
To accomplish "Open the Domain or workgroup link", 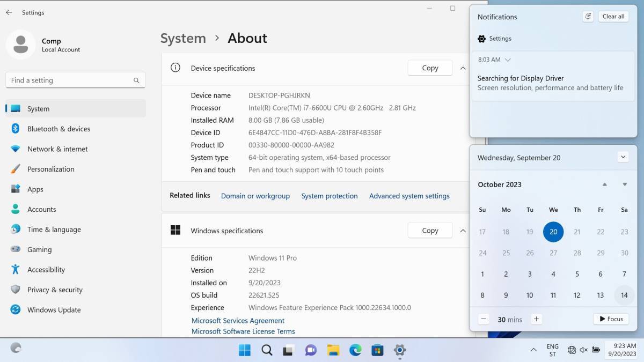I will (255, 196).
